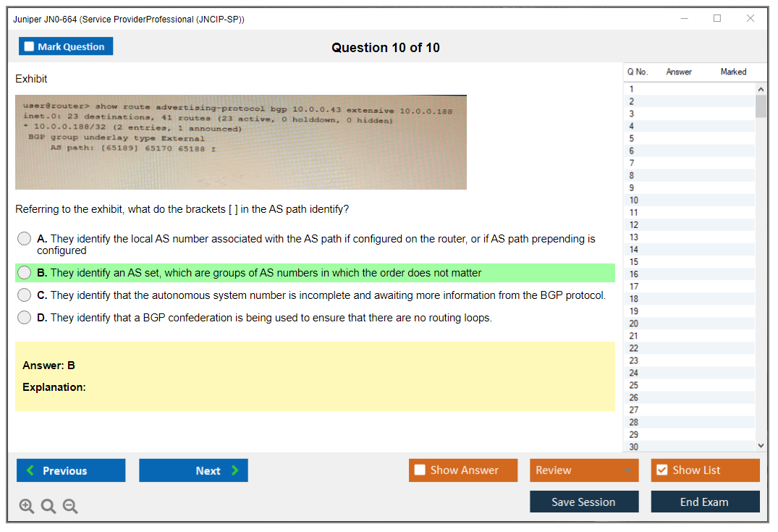Viewport: 778px width, 532px height.
Task: Open the exhibit router output image
Action: click(241, 142)
